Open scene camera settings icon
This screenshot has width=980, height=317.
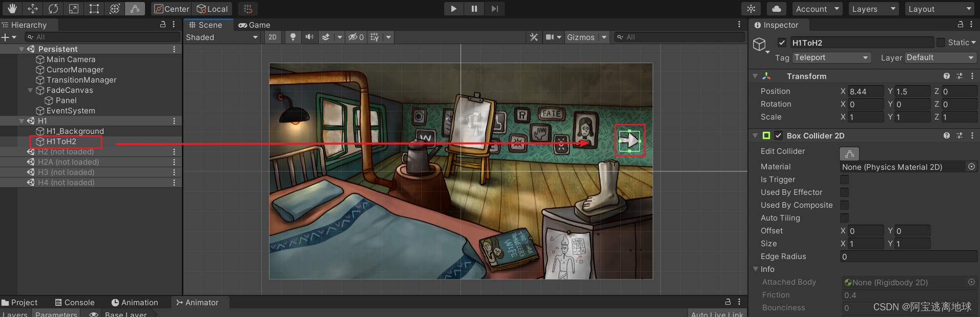coord(550,37)
